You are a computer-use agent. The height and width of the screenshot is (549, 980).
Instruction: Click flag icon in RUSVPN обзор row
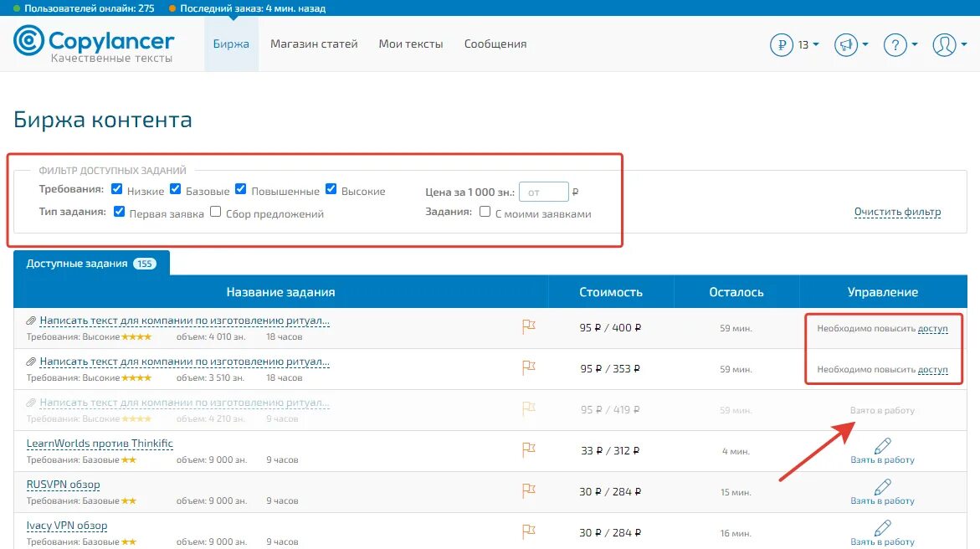(529, 491)
